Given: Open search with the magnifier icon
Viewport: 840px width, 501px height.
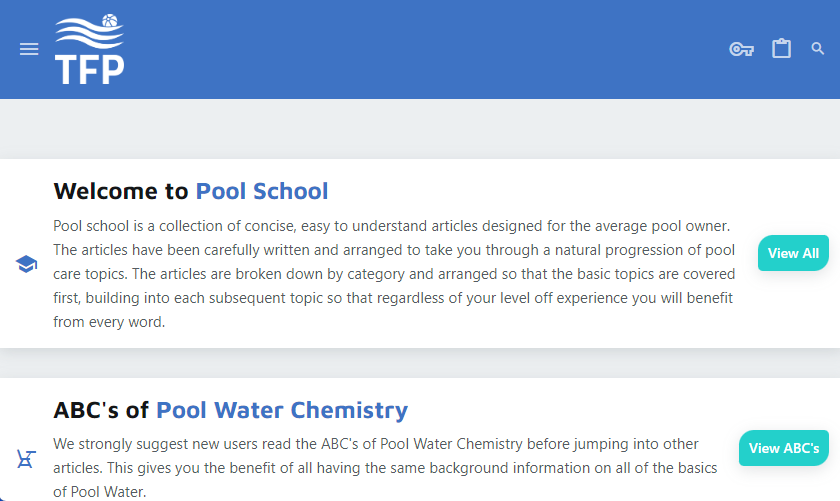Looking at the screenshot, I should click(817, 48).
